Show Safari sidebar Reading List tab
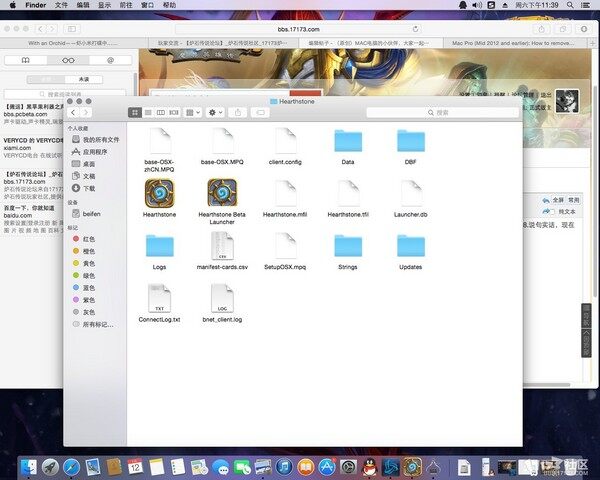Image resolution: width=600 pixels, height=480 pixels. (x=68, y=60)
